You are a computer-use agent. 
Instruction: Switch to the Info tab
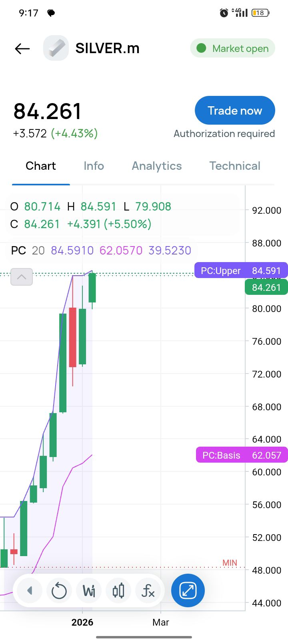click(94, 166)
